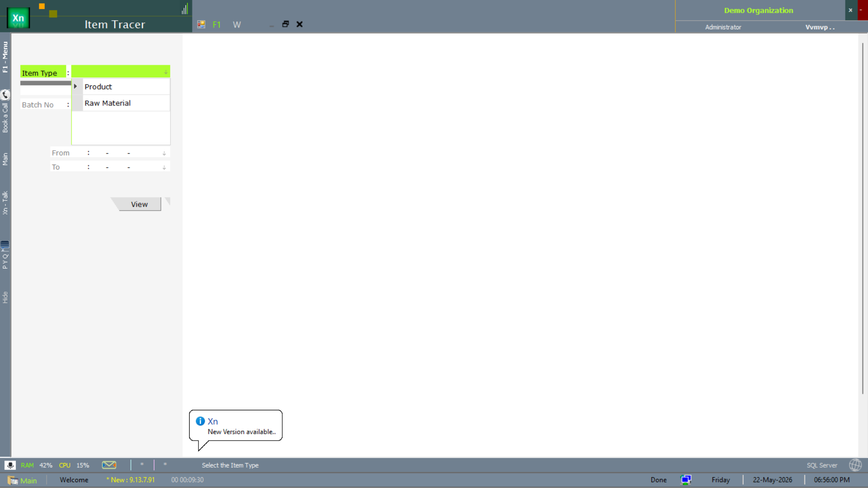Image resolution: width=868 pixels, height=488 pixels.
Task: Click the Welcome status text
Action: tap(74, 480)
